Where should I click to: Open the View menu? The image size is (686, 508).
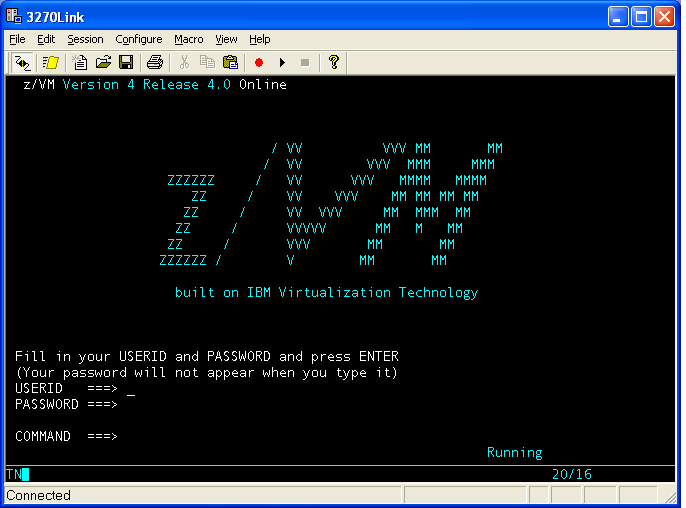[226, 39]
